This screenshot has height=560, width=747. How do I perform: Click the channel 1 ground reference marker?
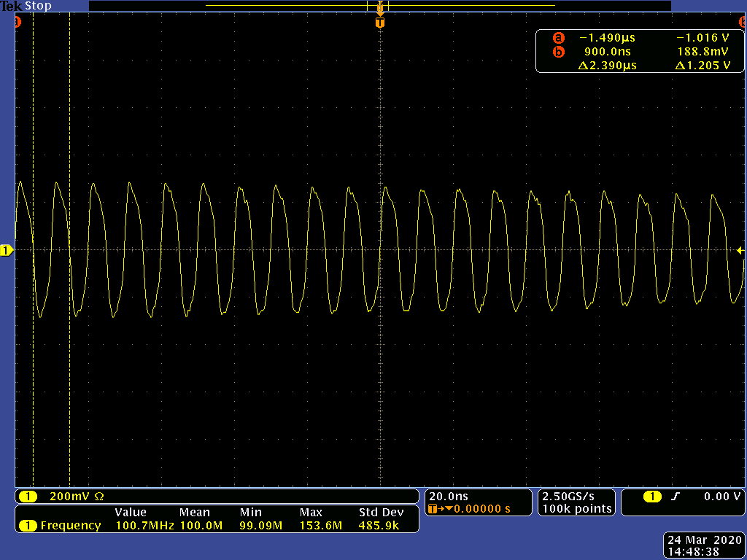6,251
